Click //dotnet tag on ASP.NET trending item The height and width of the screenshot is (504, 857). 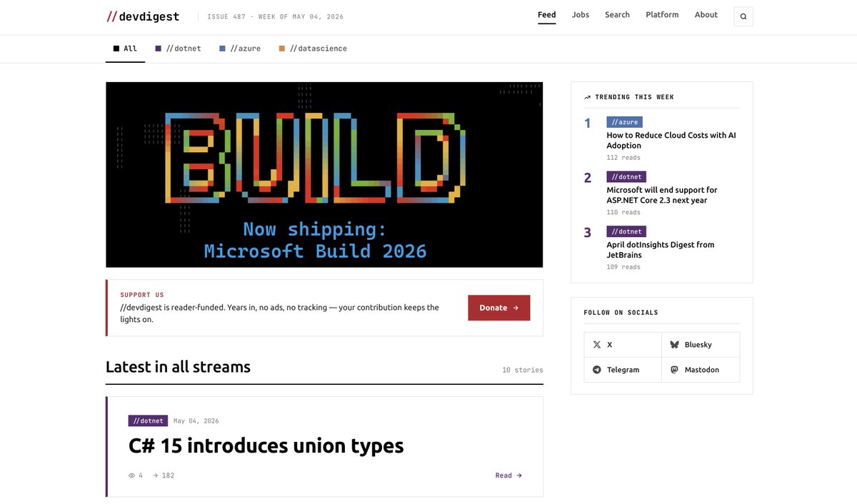coord(626,177)
